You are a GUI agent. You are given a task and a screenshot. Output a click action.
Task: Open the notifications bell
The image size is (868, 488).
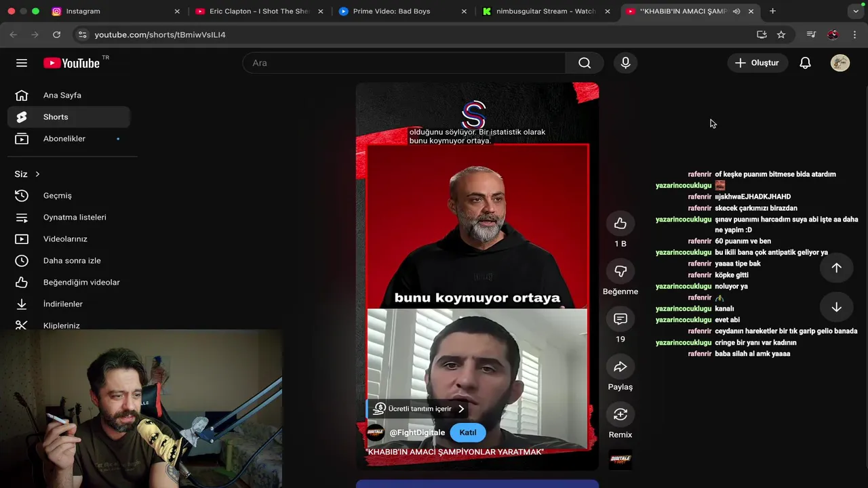tap(805, 63)
